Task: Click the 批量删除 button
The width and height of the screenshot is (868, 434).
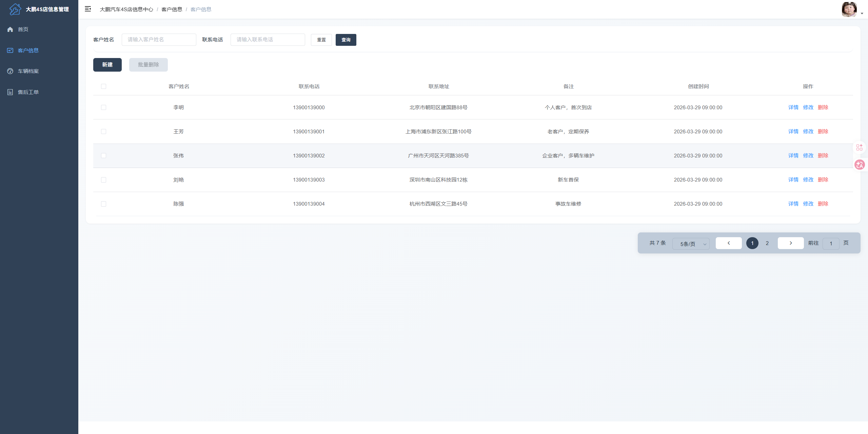Action: coord(149,65)
